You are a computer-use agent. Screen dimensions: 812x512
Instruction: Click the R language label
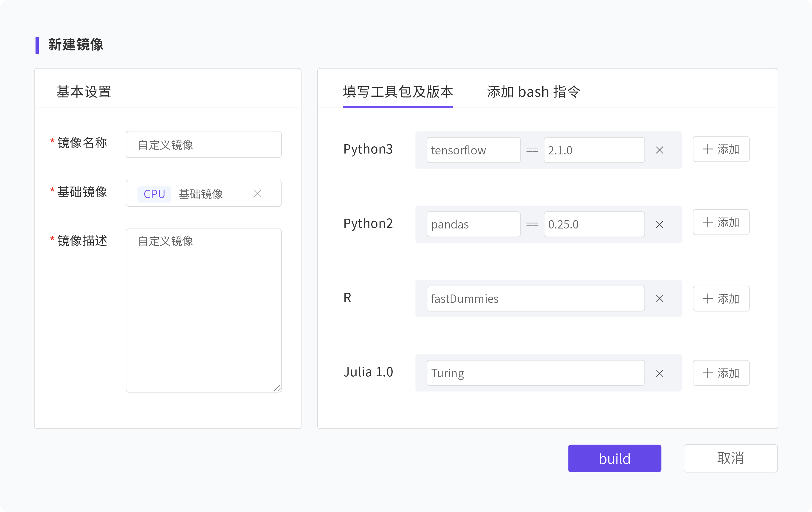click(347, 298)
